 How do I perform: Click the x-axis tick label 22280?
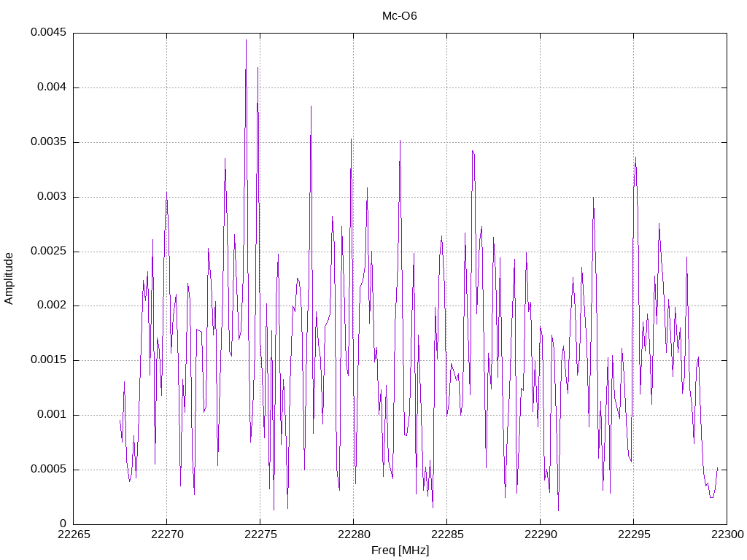[354, 534]
